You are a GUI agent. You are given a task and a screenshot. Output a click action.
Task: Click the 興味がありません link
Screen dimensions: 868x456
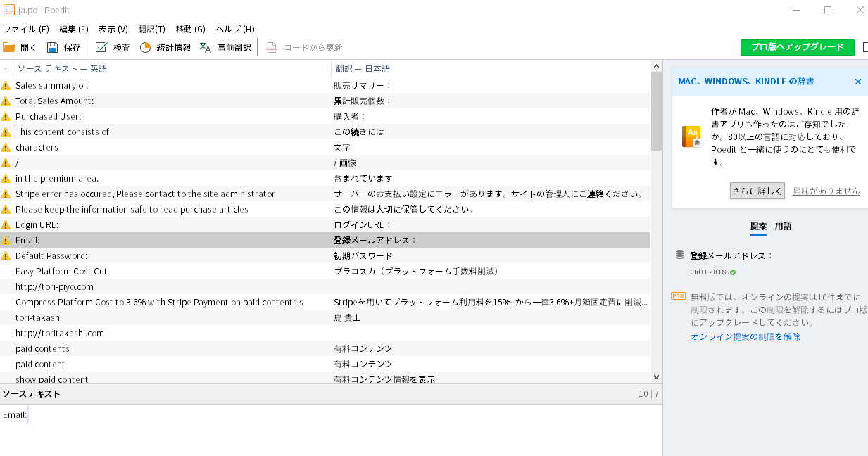coord(826,191)
